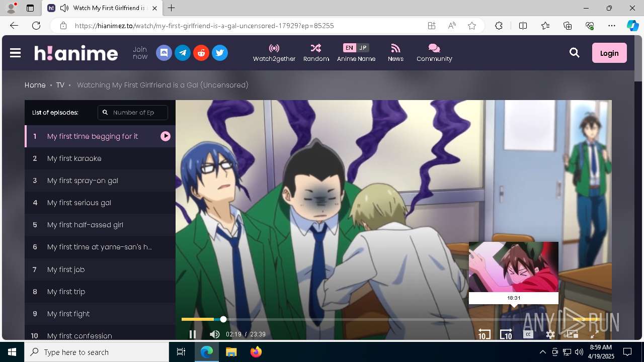
Task: Select episode 4 My first serious gal
Action: pos(100,203)
